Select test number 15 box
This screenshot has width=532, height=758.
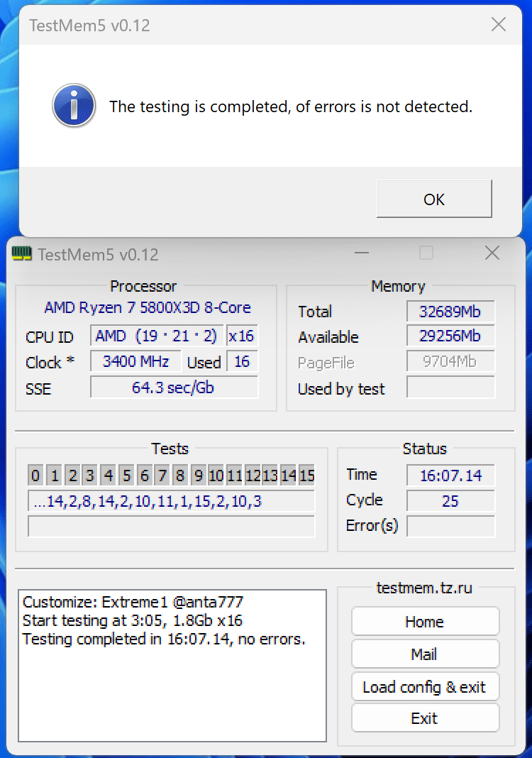click(x=306, y=476)
